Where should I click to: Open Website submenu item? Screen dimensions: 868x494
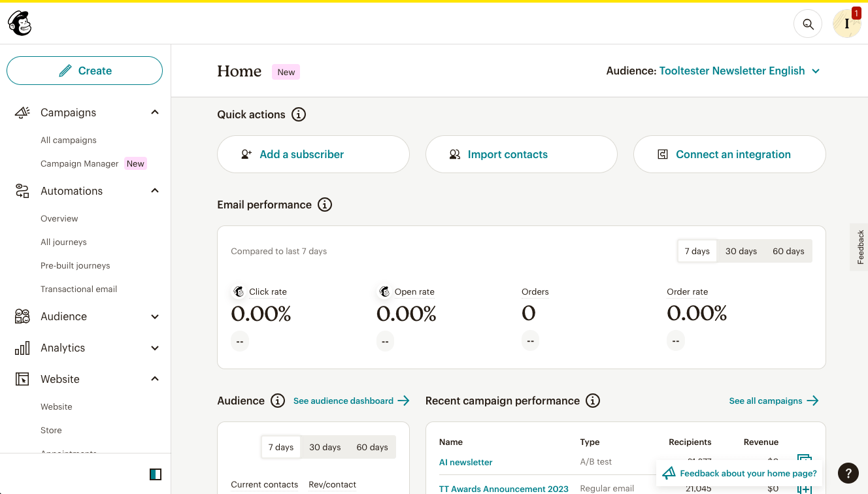coord(56,406)
